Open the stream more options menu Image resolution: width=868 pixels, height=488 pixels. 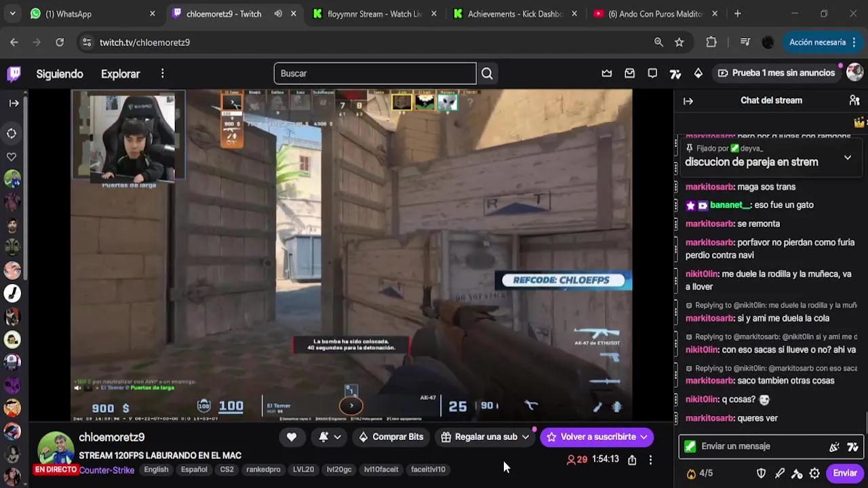pyautogui.click(x=650, y=460)
